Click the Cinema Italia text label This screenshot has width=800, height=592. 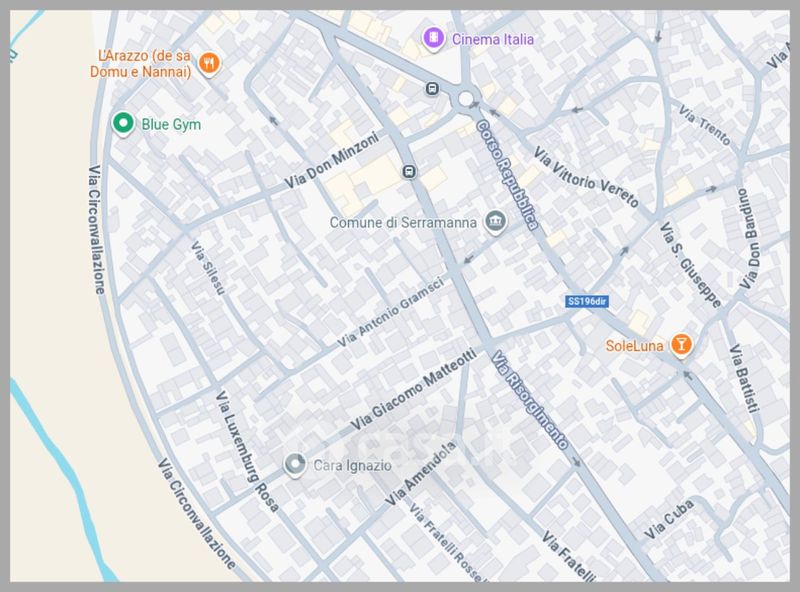491,39
